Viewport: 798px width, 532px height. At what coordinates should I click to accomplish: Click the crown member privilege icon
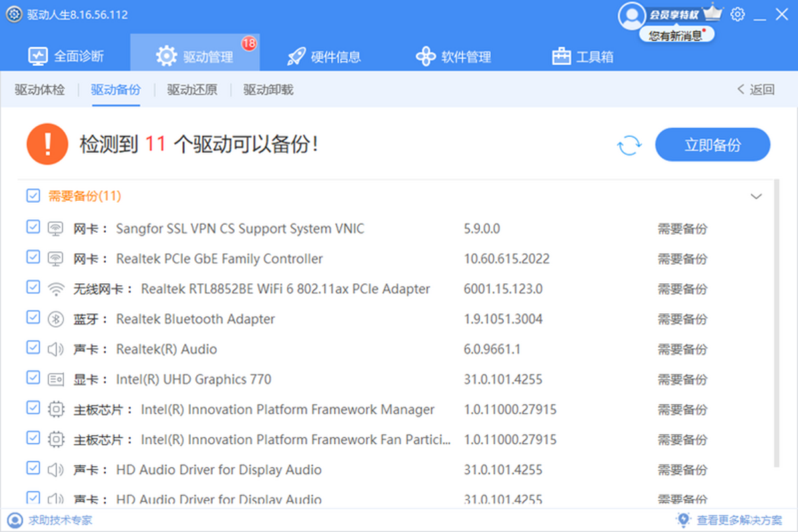[712, 13]
